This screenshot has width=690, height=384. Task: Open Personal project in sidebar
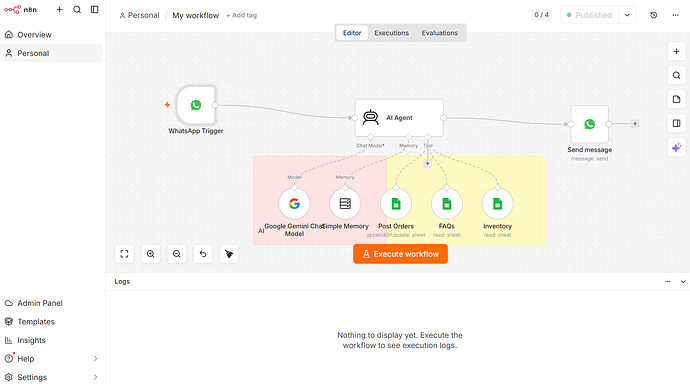pos(51,53)
